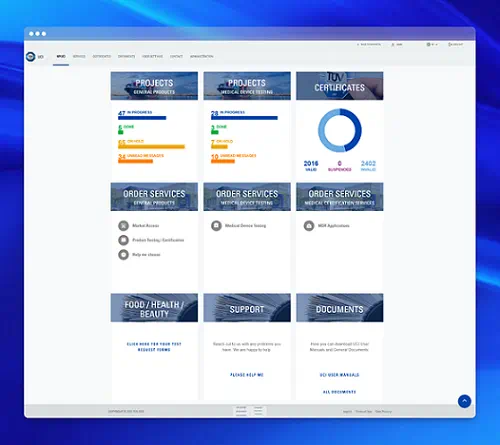The width and height of the screenshot is (500, 445).
Task: Open the Certificates nav tab
Action: (102, 56)
